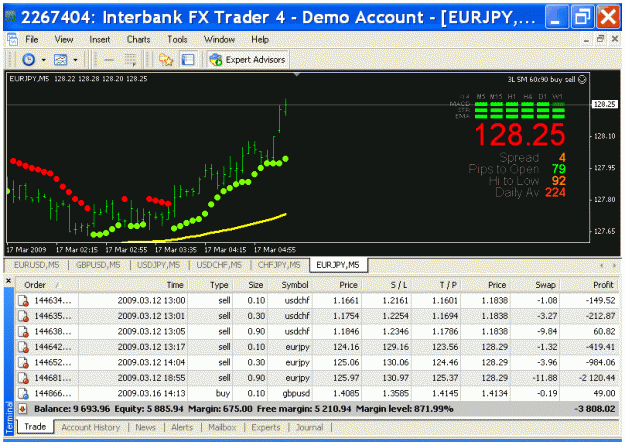Select the Trade terminal tab

[35, 427]
